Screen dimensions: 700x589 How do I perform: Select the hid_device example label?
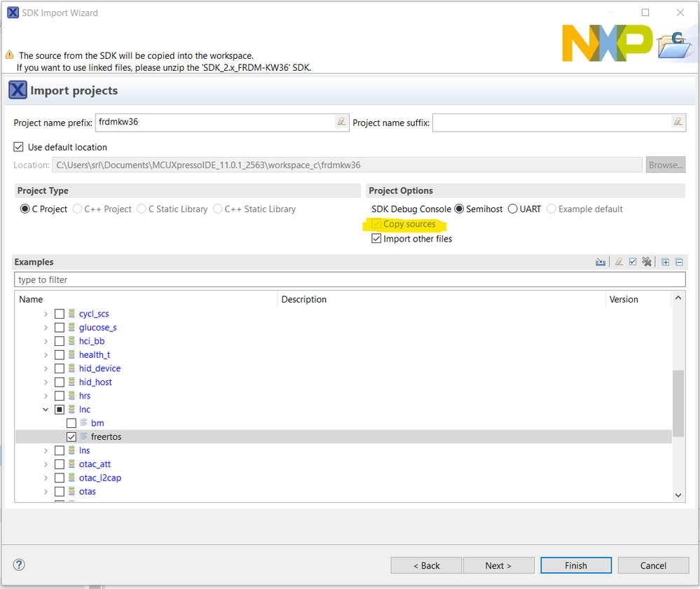pos(99,368)
